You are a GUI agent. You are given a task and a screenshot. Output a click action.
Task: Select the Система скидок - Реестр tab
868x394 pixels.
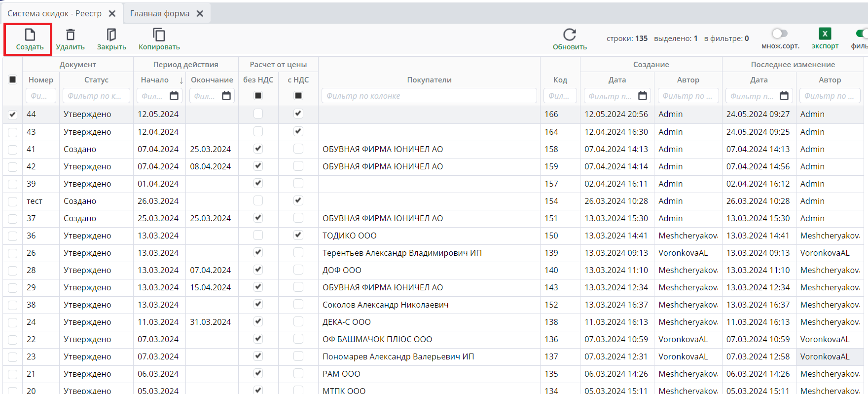54,14
